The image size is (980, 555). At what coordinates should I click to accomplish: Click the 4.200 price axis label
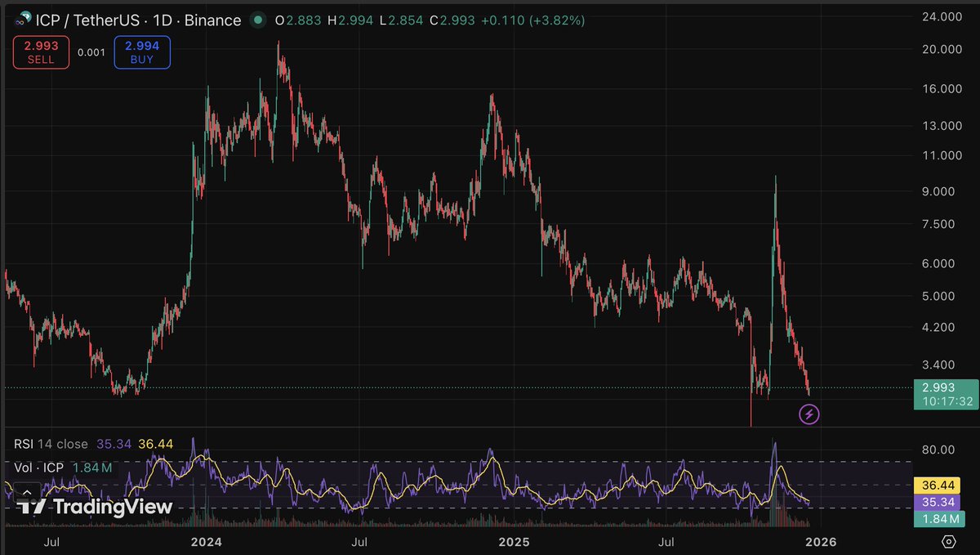point(940,327)
